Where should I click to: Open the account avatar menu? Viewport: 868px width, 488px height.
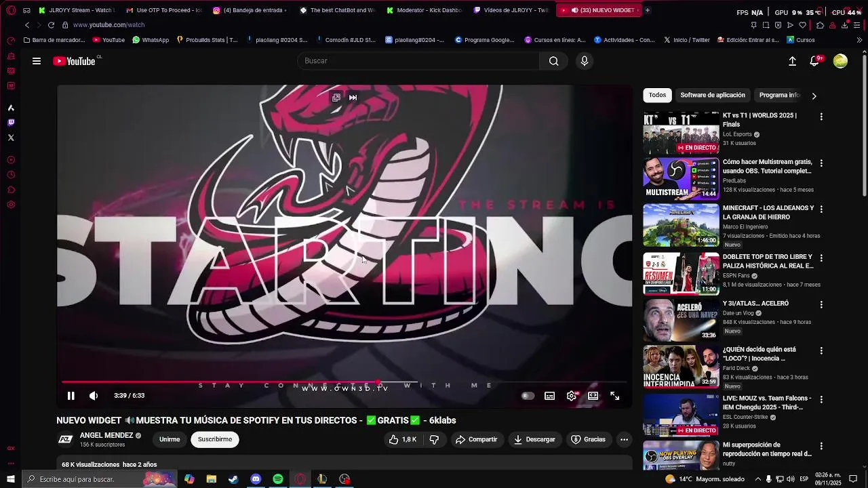tap(840, 61)
